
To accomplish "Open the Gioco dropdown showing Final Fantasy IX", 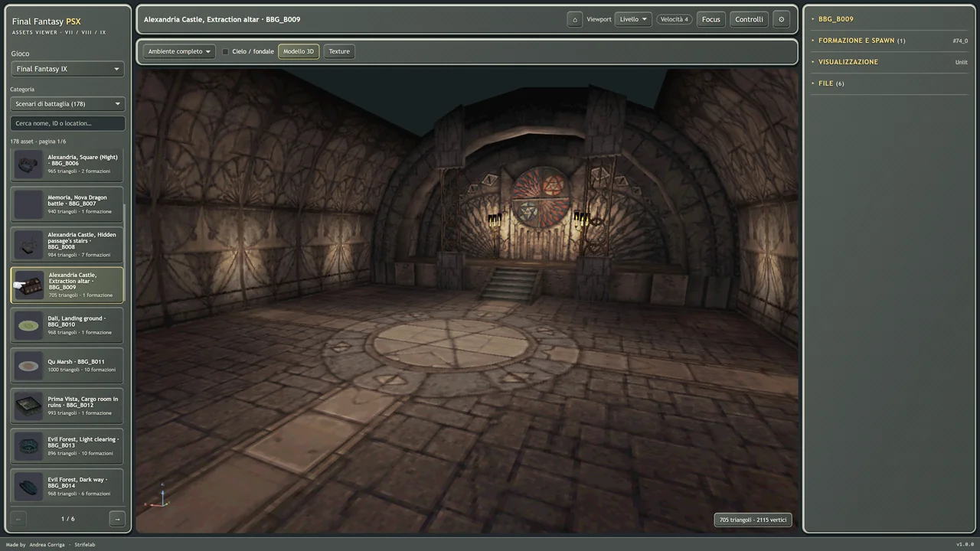I will [67, 69].
